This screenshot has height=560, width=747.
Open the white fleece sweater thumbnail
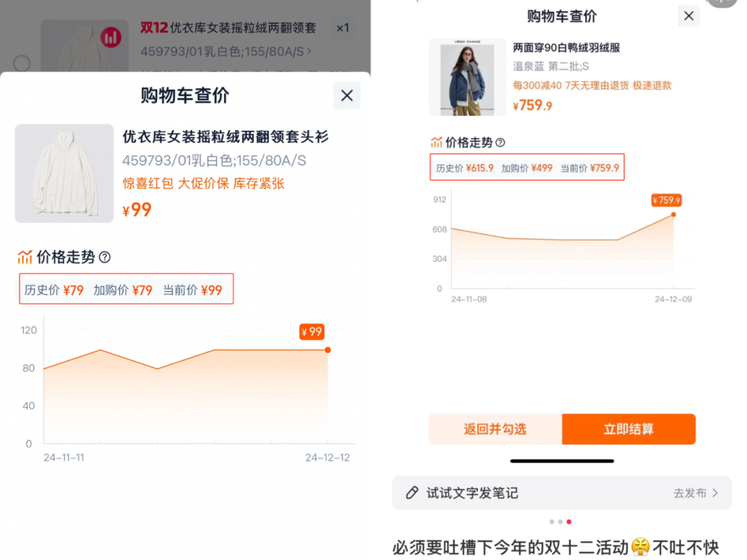(64, 174)
